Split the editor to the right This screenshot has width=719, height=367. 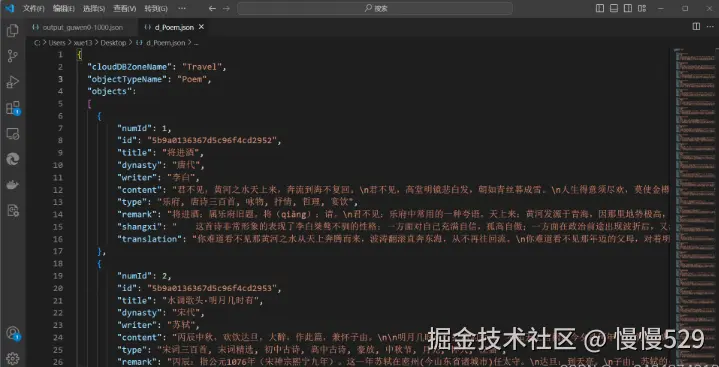click(x=696, y=27)
